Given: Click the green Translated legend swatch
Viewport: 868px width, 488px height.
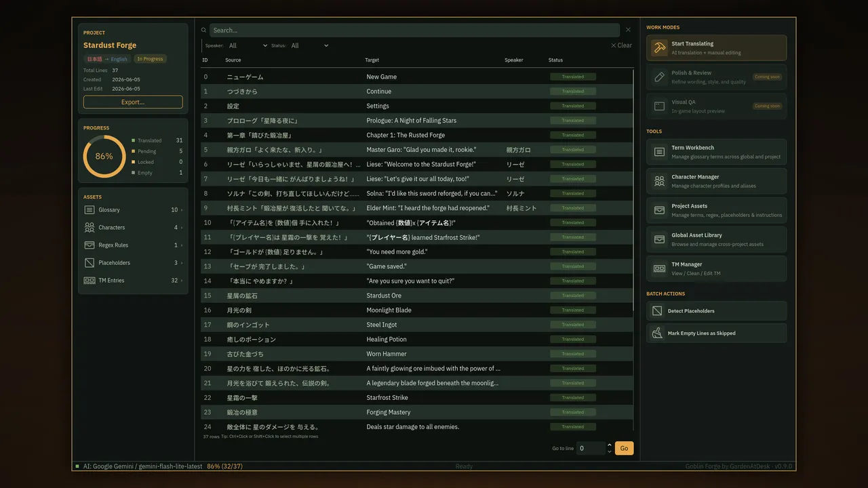Looking at the screenshot, I should tap(134, 140).
